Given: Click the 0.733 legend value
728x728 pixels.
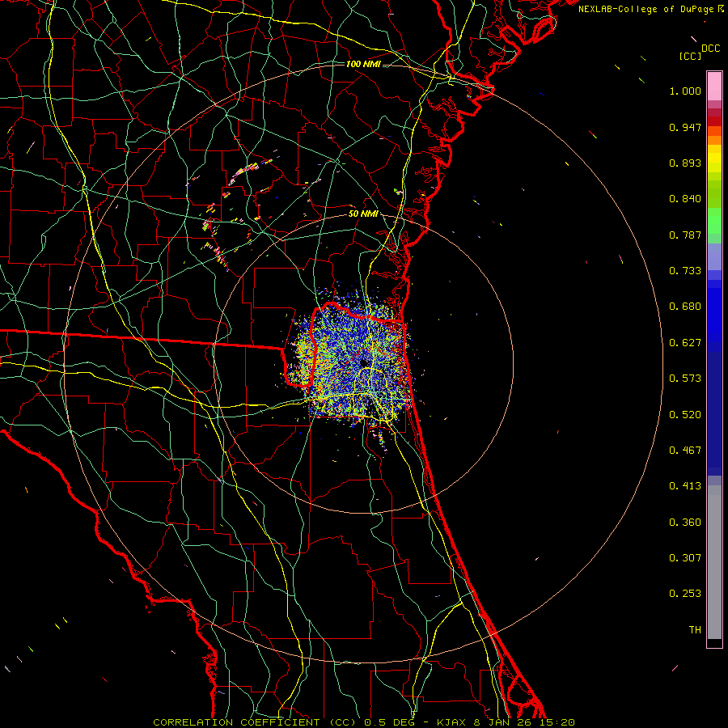Looking at the screenshot, I should point(685,271).
